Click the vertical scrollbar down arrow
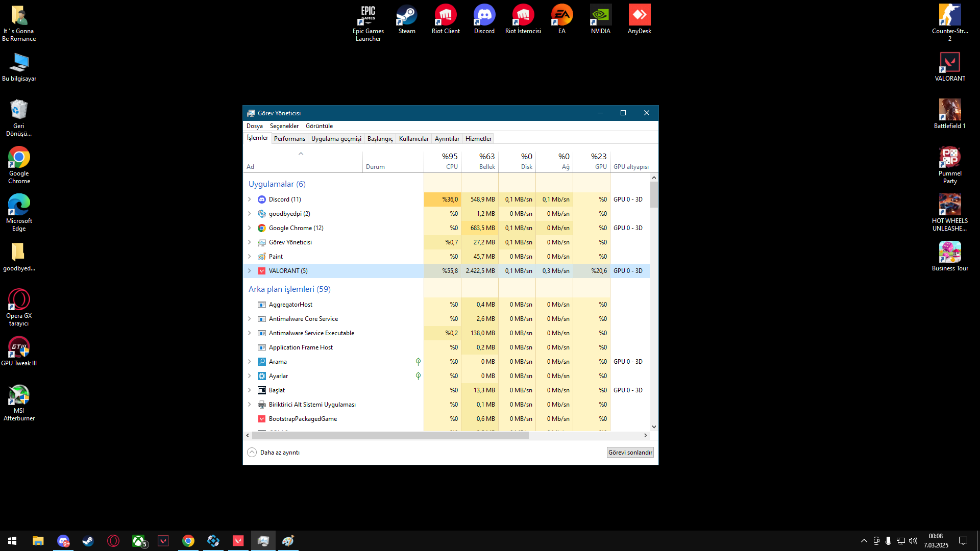This screenshot has height=551, width=980. click(654, 427)
